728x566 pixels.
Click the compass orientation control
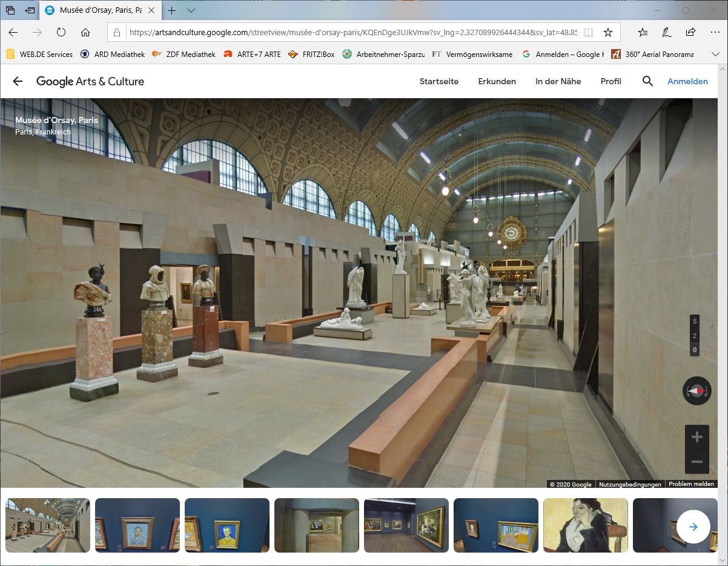pos(697,391)
